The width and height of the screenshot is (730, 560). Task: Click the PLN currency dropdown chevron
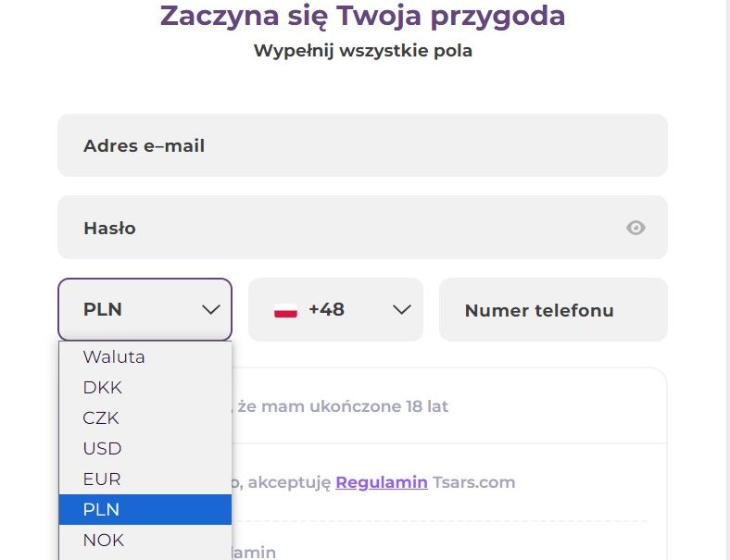(211, 310)
